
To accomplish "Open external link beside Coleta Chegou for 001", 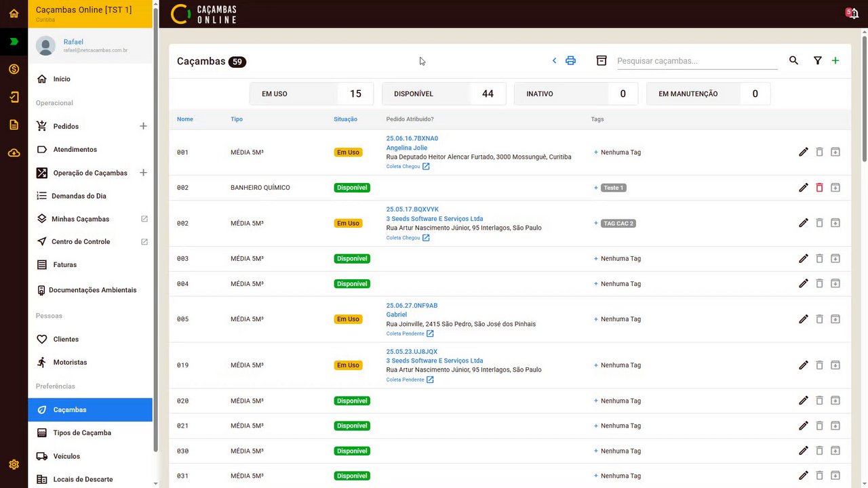I will click(426, 166).
